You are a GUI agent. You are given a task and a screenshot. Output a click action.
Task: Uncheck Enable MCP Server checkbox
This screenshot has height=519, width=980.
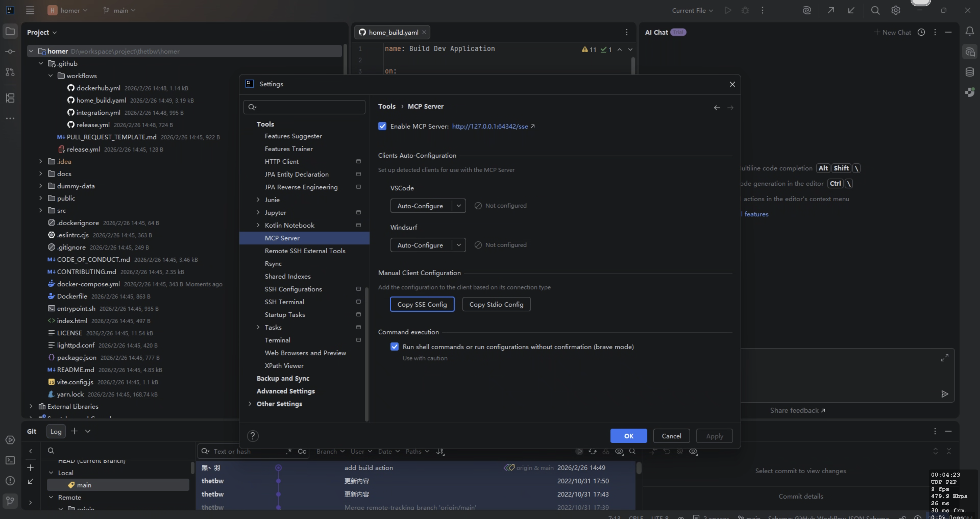(x=382, y=126)
